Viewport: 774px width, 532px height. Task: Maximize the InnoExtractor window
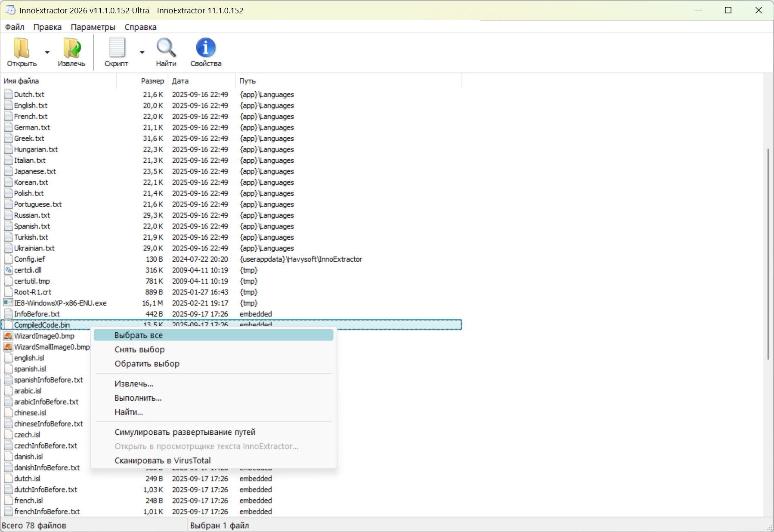(x=728, y=10)
